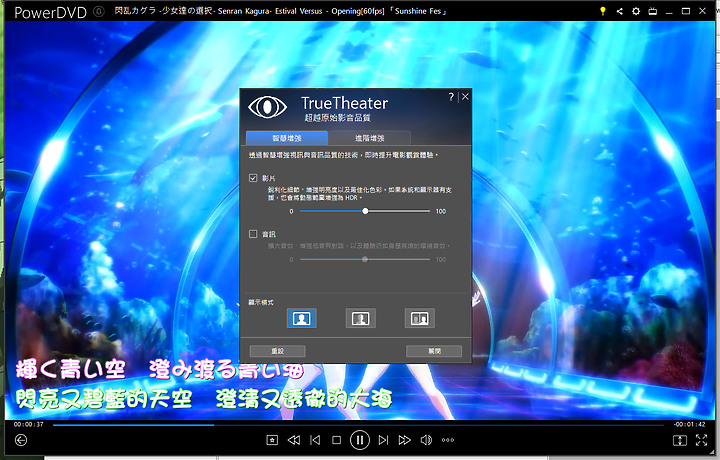
Task: Open the more options menu (three dots)
Action: (448, 440)
